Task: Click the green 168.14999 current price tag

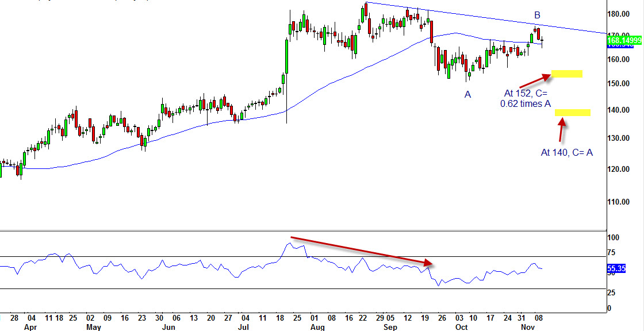Action: [624, 40]
